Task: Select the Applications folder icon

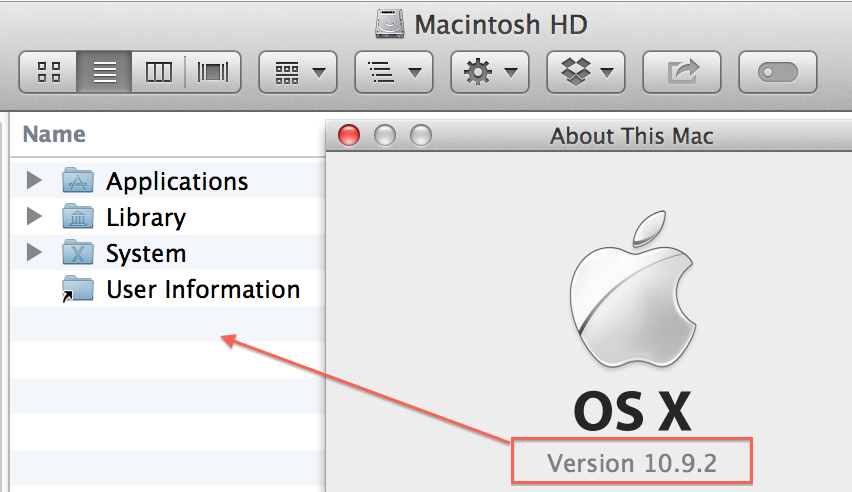Action: coord(78,180)
